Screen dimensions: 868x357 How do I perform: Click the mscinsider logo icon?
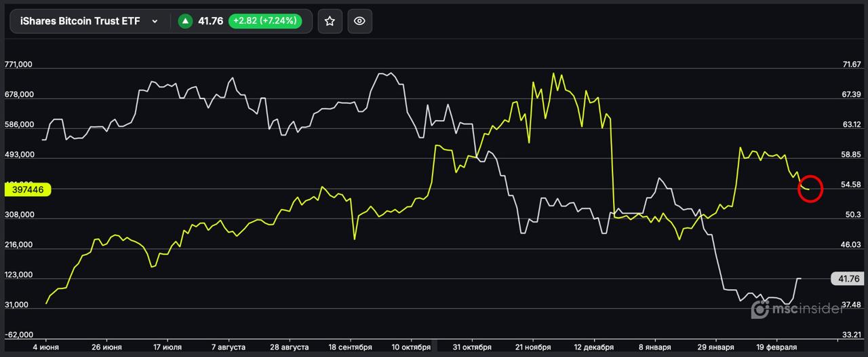760,309
